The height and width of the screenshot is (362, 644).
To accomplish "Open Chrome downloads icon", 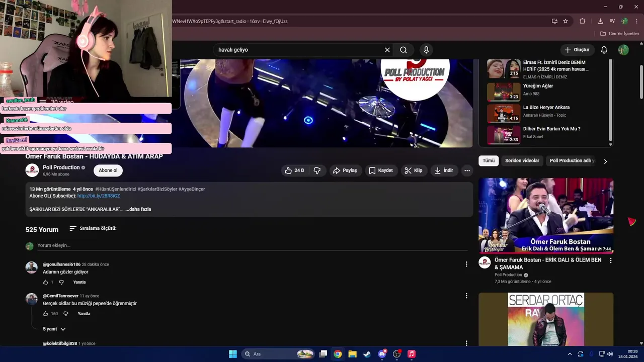I will [x=600, y=21].
